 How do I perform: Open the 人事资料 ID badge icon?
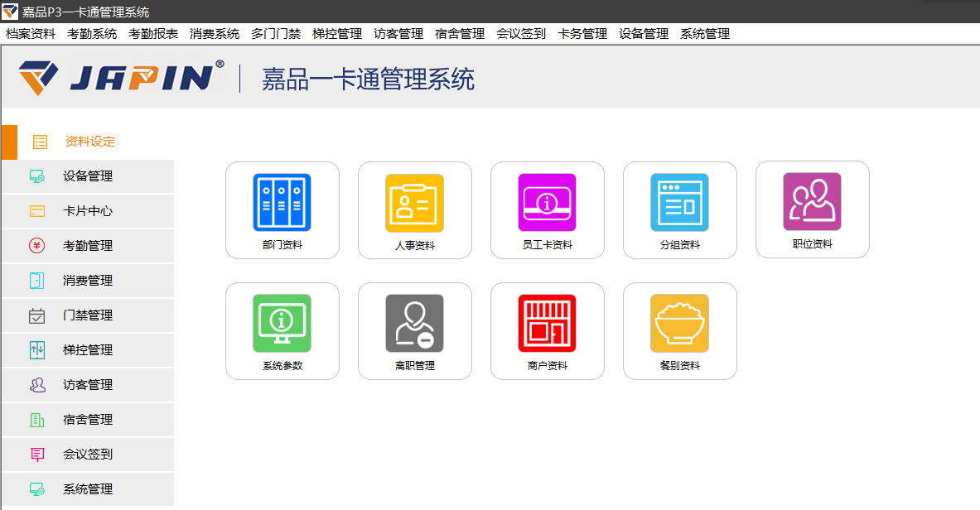(x=414, y=203)
